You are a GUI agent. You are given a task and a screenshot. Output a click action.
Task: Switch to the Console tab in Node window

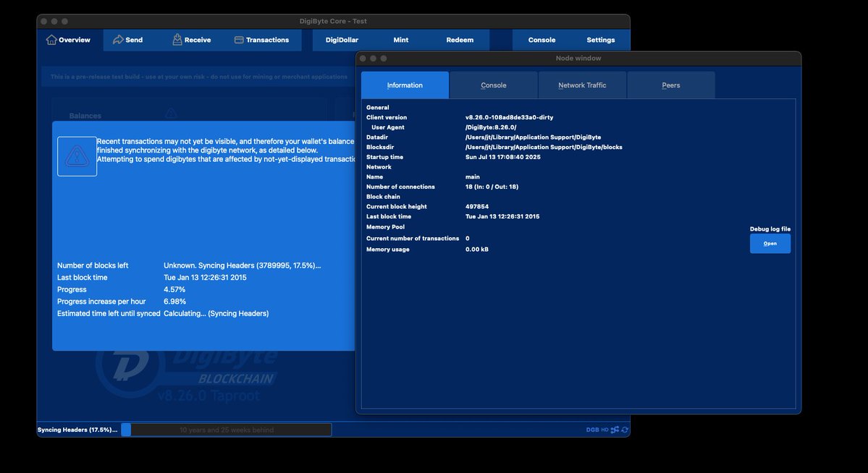tap(493, 85)
